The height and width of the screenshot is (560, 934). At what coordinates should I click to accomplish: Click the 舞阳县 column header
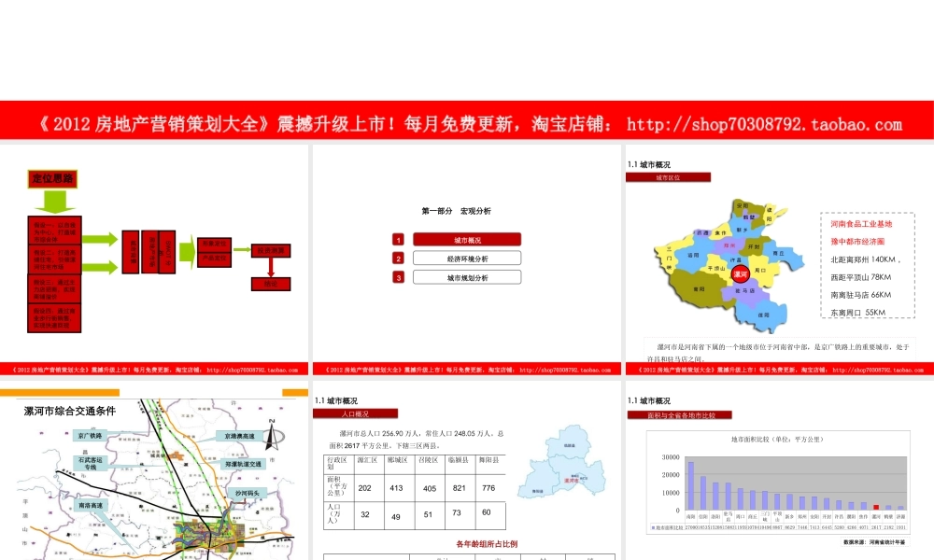(x=488, y=460)
